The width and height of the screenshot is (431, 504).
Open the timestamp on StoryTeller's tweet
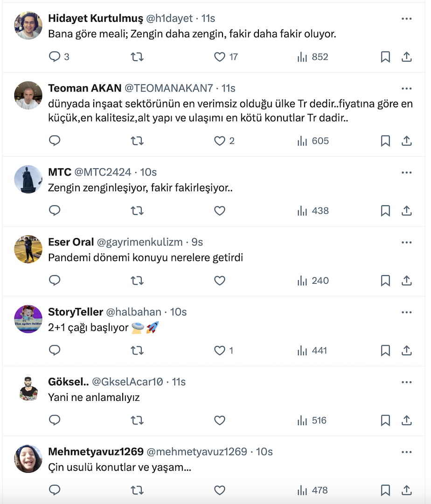(179, 312)
